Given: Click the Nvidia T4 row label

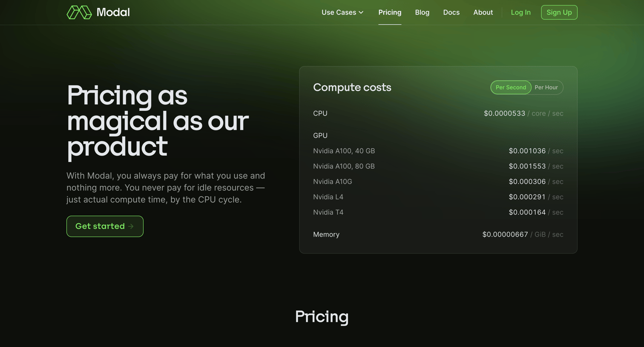Looking at the screenshot, I should [x=328, y=212].
